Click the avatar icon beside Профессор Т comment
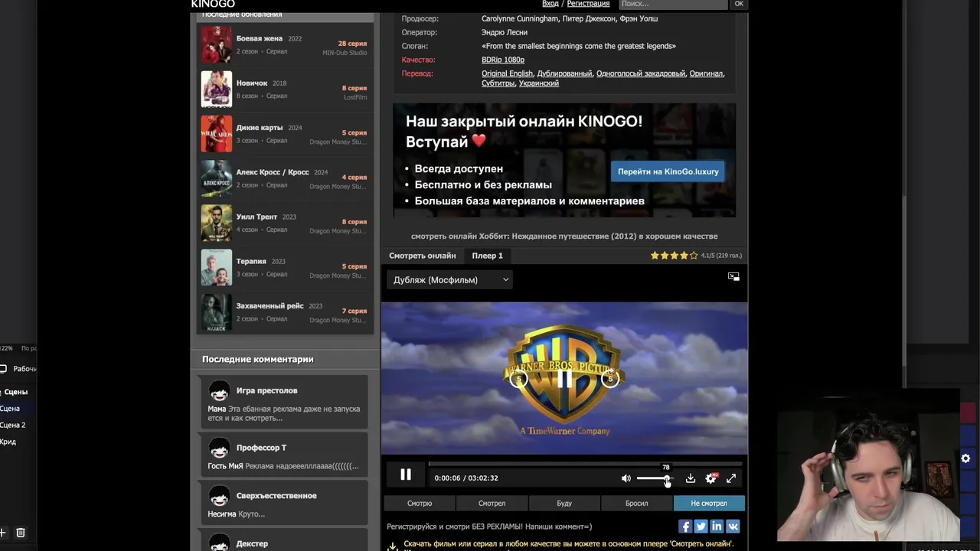 (220, 448)
